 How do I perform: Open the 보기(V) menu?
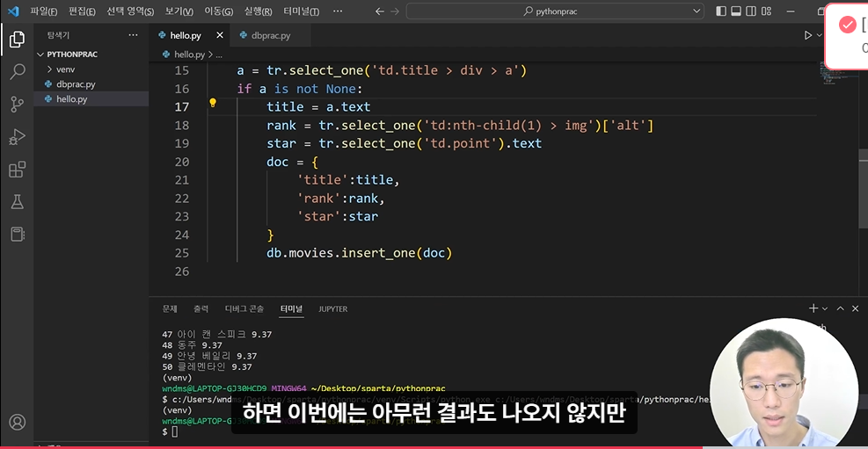pos(179,11)
